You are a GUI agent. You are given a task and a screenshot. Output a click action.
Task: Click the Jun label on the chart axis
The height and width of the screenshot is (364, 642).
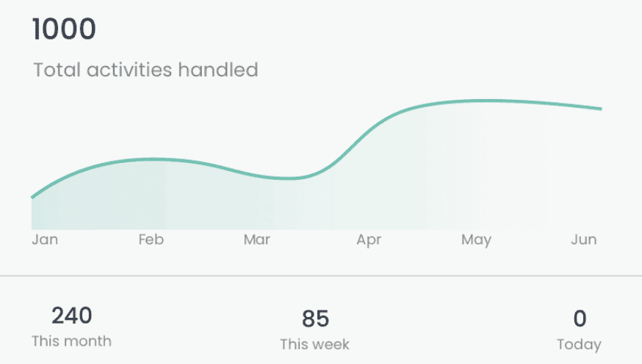point(584,239)
